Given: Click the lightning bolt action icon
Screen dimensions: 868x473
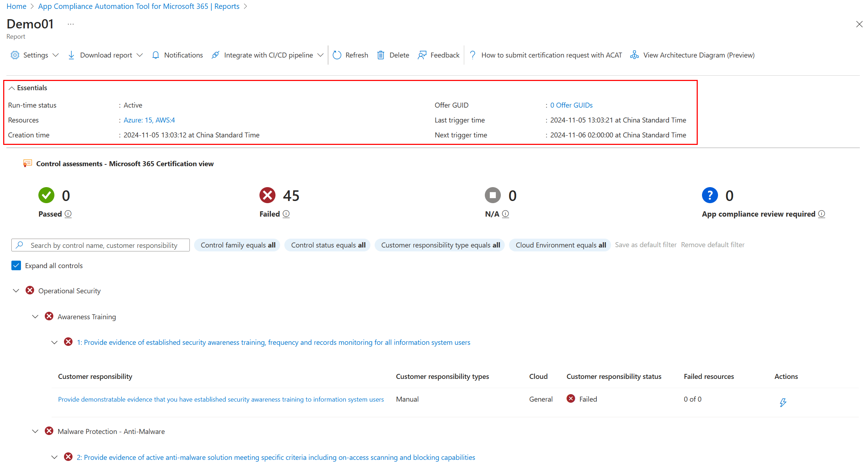Looking at the screenshot, I should [x=783, y=403].
